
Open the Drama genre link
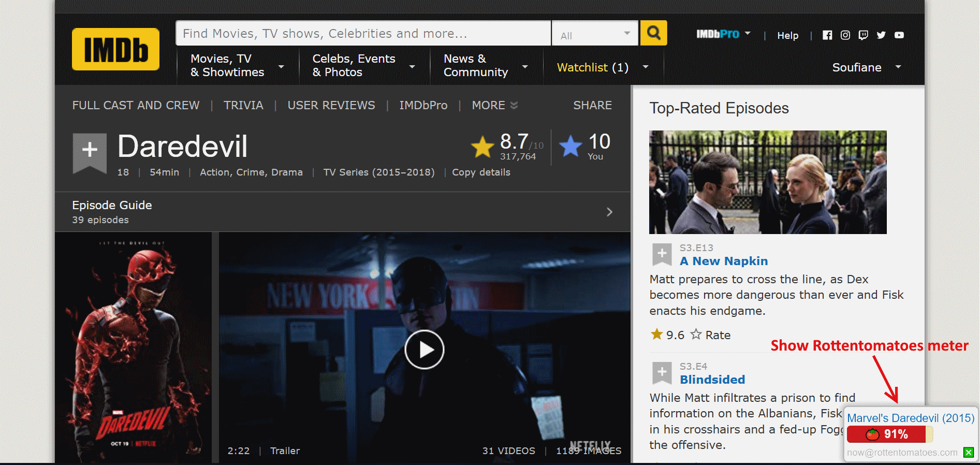pos(287,172)
